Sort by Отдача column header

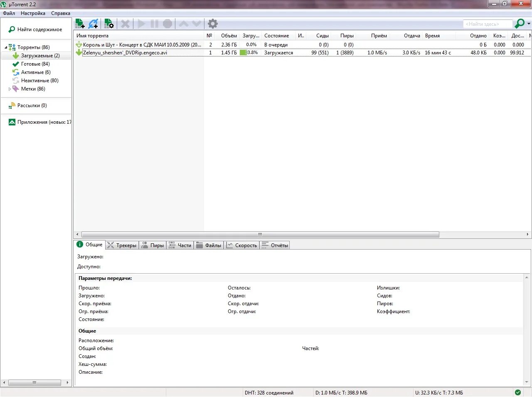(406, 36)
